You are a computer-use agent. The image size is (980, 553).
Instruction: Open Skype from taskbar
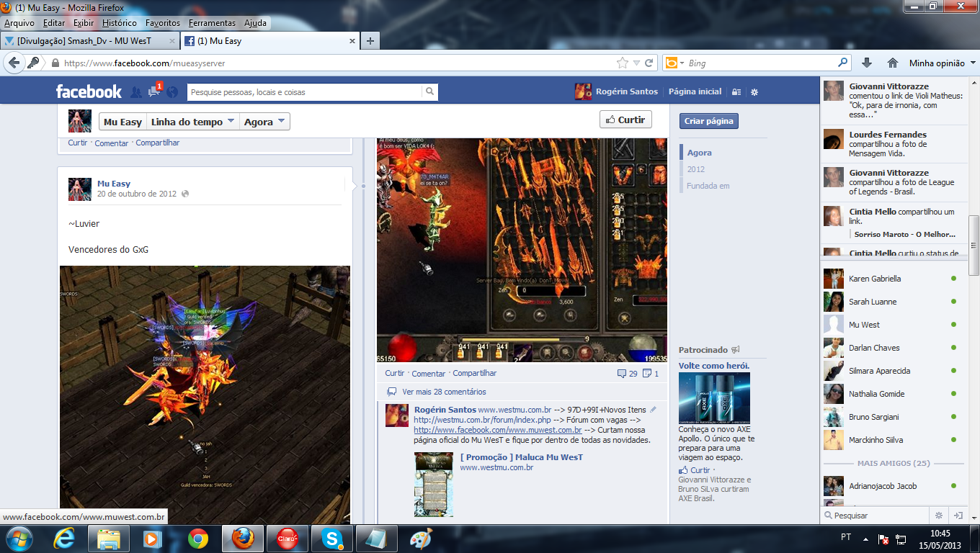coord(332,538)
